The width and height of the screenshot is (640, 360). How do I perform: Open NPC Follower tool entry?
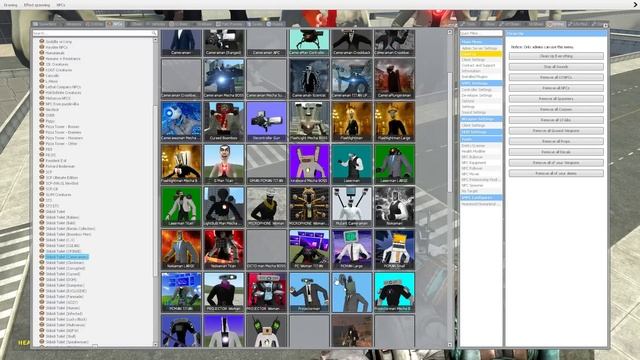(481, 168)
